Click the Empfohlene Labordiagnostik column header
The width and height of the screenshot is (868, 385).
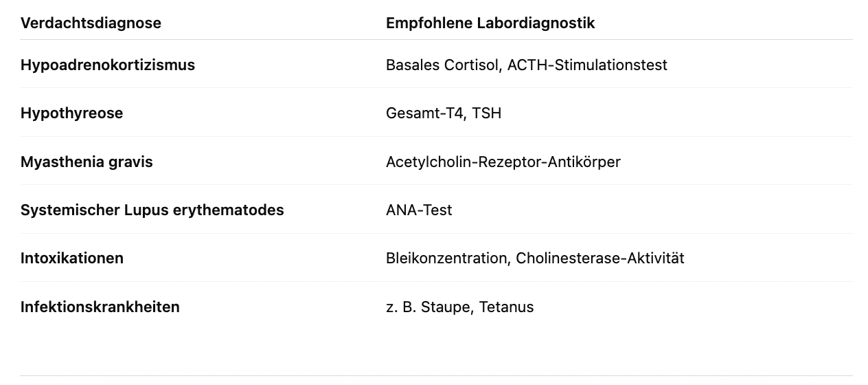490,23
